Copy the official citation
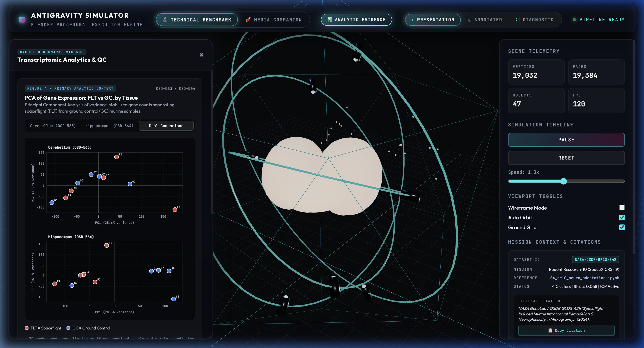 (566, 330)
